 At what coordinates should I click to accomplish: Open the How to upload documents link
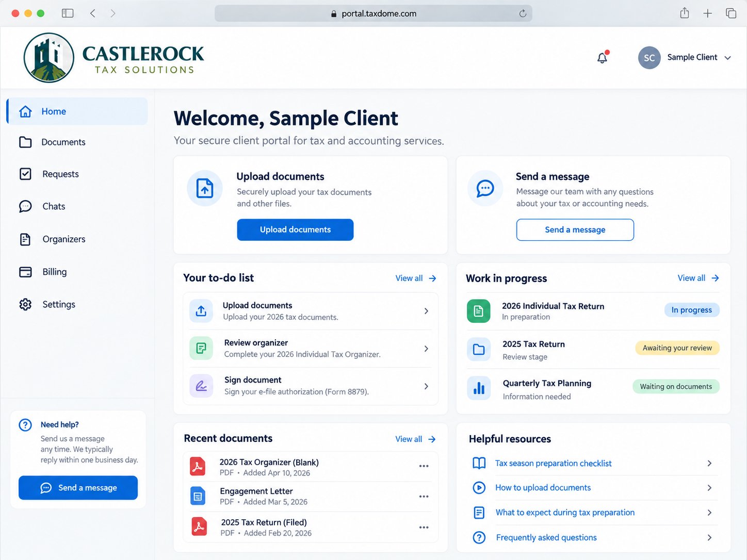tap(543, 487)
